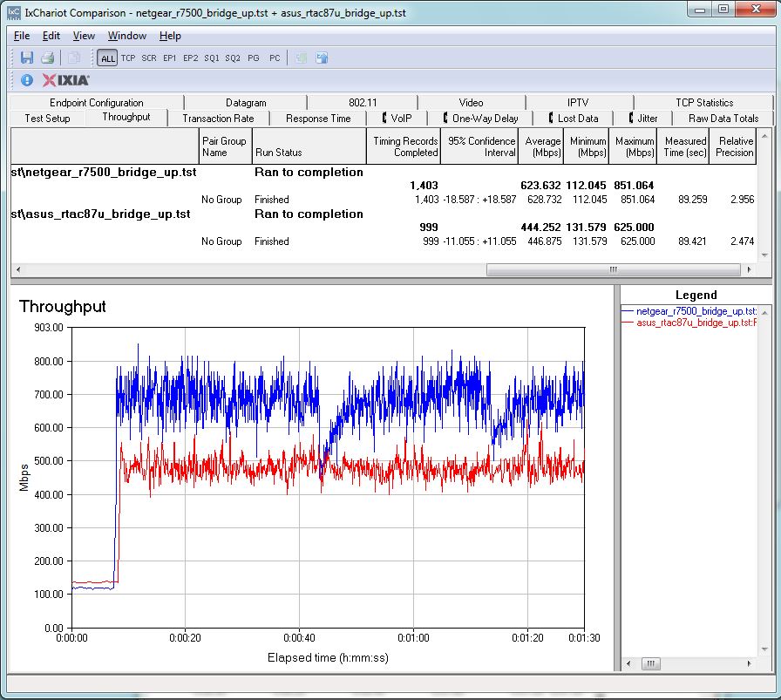Switch to the TCP Statistics tab
Screen dimensions: 781x700
[704, 103]
